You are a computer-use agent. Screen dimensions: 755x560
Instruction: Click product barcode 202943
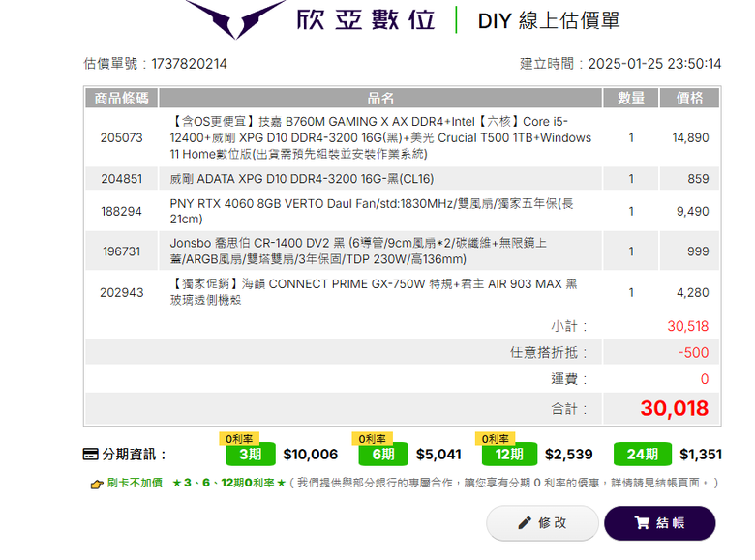click(x=121, y=292)
